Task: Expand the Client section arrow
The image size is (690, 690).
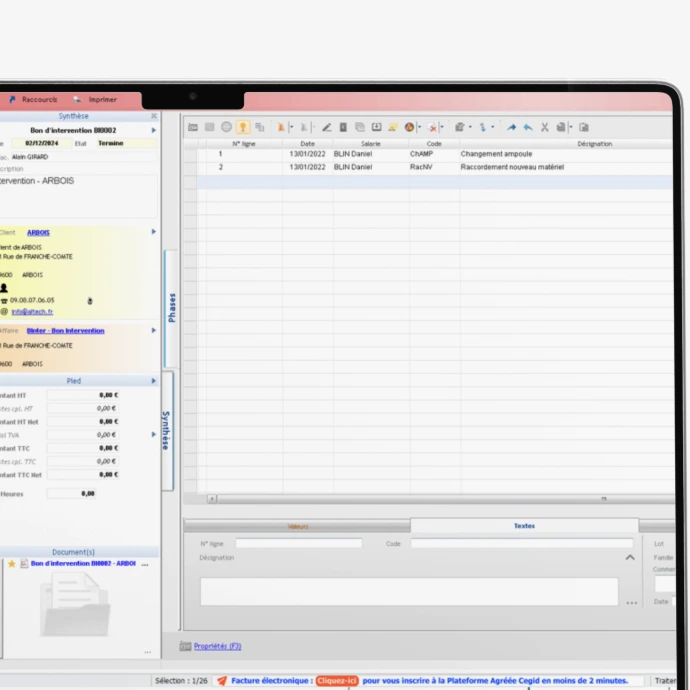Action: click(x=154, y=231)
